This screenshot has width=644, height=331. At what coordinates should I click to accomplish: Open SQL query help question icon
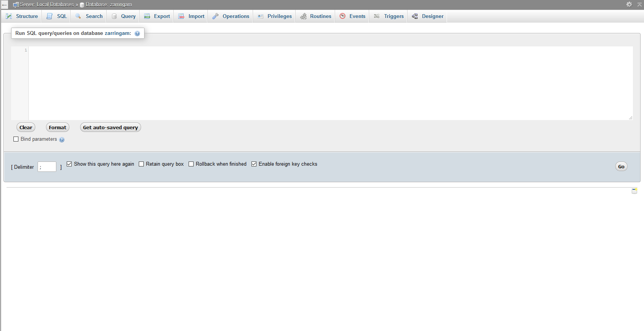[137, 33]
